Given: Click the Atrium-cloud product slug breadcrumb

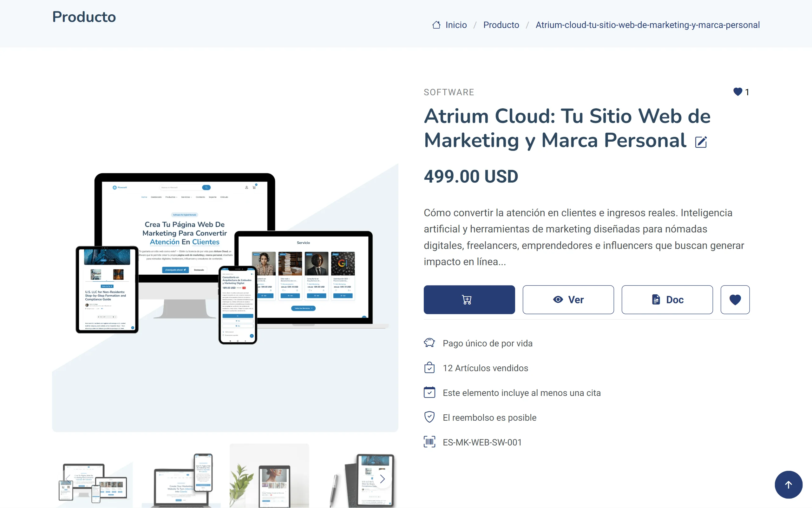Looking at the screenshot, I should tap(648, 25).
